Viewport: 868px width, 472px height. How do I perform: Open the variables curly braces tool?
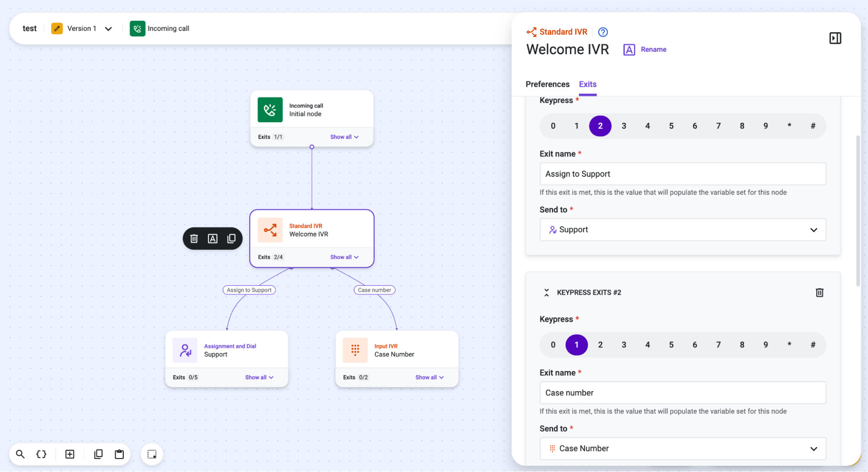pyautogui.click(x=41, y=454)
